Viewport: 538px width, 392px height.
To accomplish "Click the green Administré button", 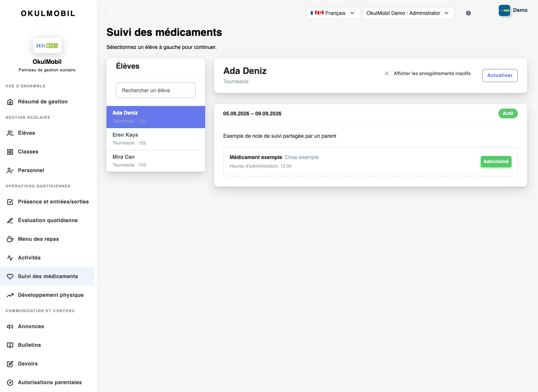I will pyautogui.click(x=496, y=162).
